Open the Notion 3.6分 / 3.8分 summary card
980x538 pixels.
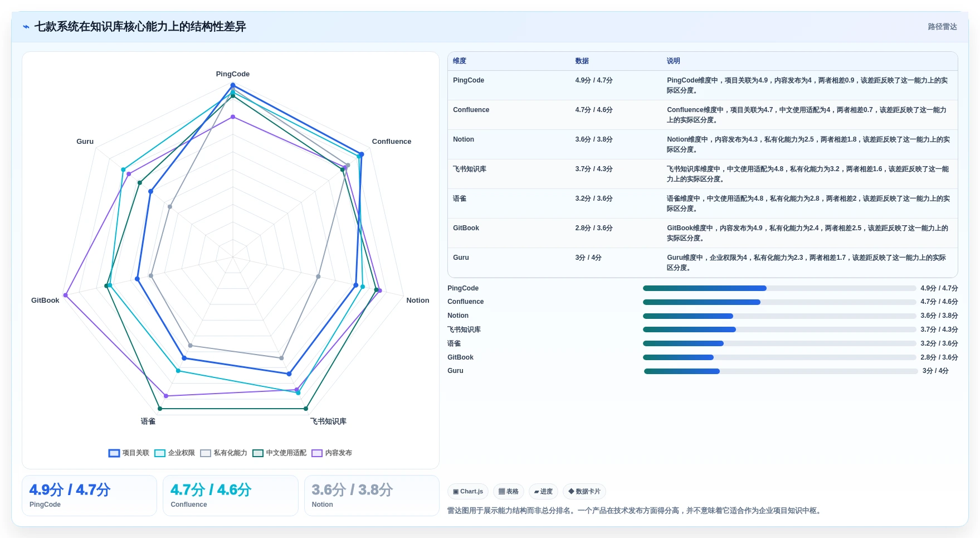(x=372, y=496)
